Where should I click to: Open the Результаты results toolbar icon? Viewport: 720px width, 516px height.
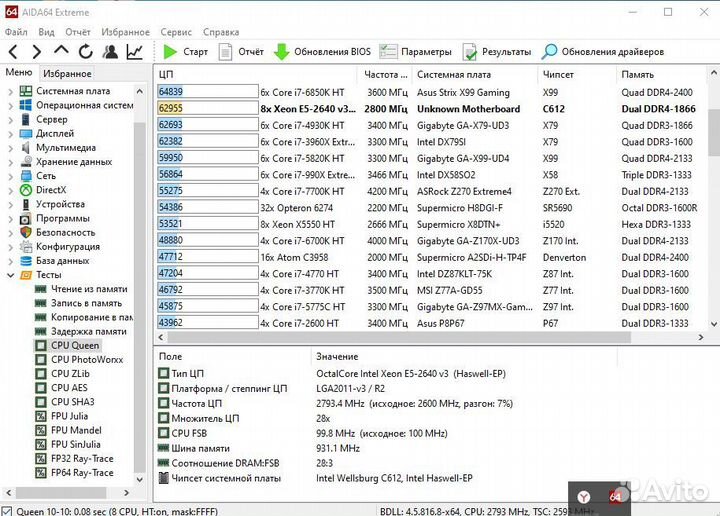tap(469, 51)
